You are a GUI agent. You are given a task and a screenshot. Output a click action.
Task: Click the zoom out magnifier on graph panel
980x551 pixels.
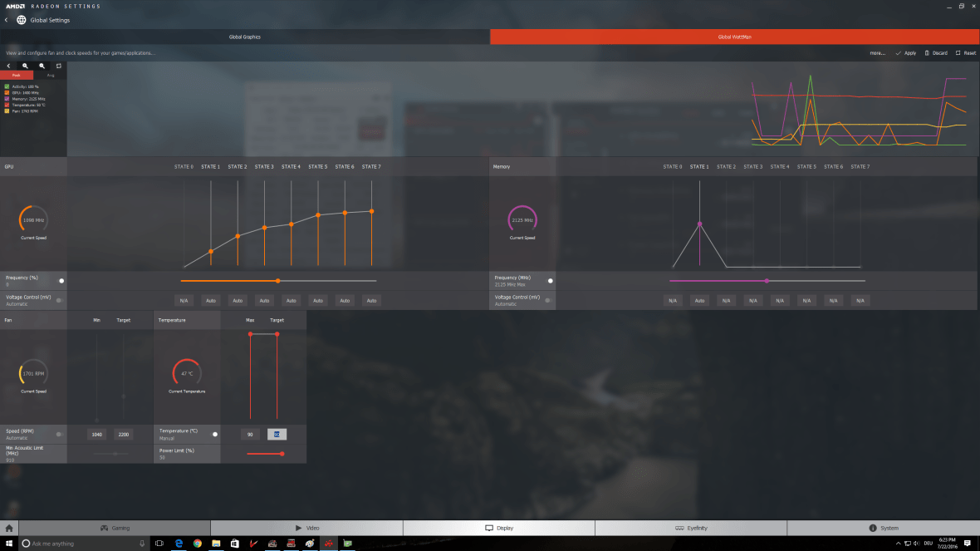click(x=42, y=65)
